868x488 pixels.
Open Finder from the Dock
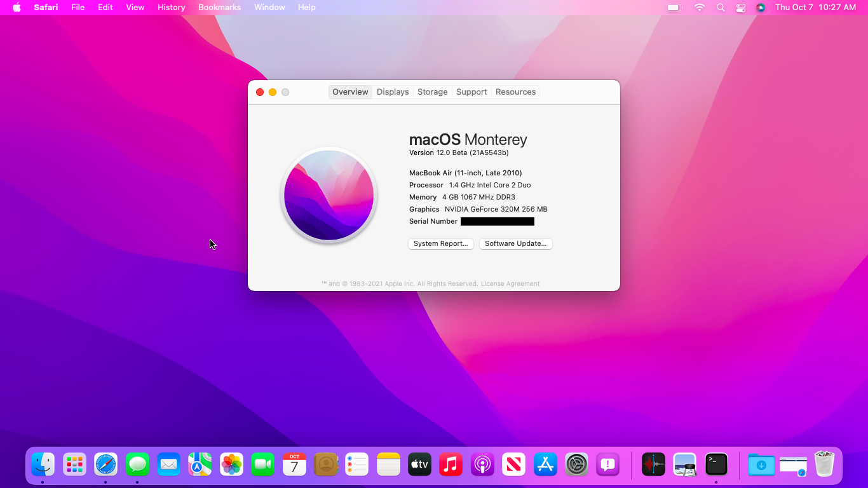point(43,464)
